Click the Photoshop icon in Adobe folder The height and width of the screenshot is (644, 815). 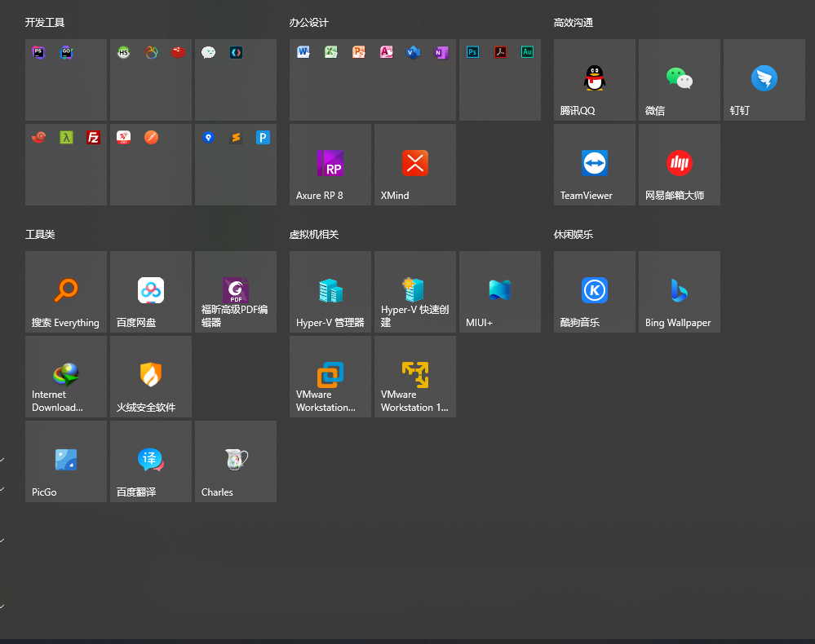pyautogui.click(x=473, y=52)
